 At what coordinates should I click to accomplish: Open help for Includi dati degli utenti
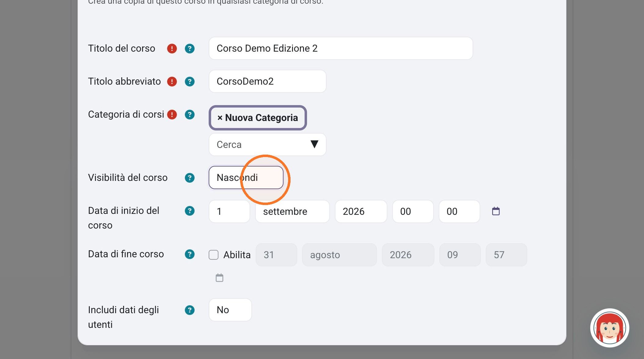click(190, 310)
